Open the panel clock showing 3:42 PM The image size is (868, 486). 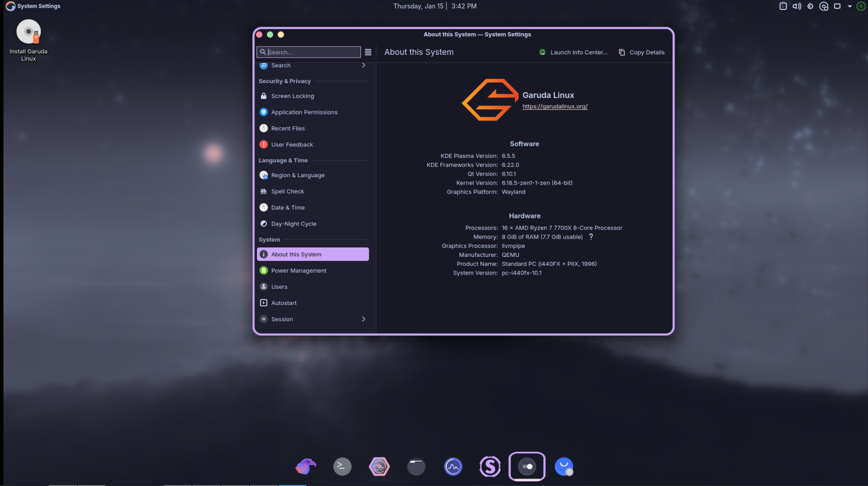tap(435, 6)
